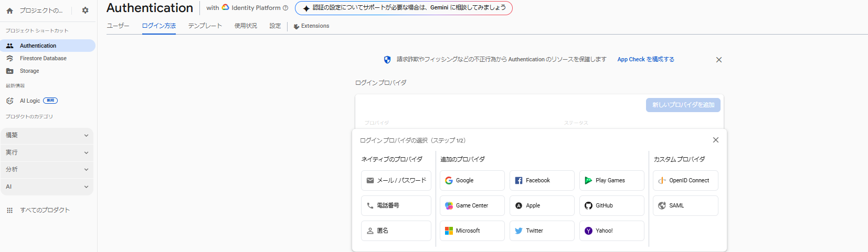Click the Game Center logo icon
The height and width of the screenshot is (252, 868).
point(449,205)
